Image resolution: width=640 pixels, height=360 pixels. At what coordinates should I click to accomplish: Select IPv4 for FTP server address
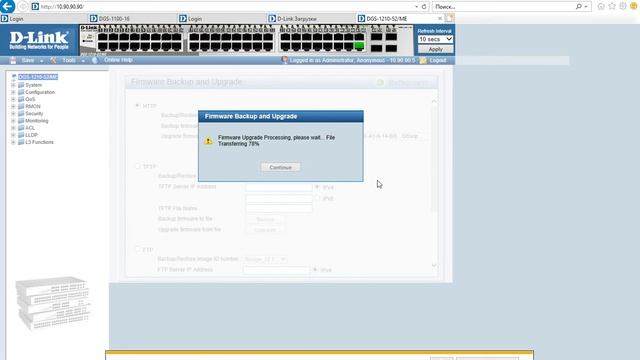pos(315,270)
